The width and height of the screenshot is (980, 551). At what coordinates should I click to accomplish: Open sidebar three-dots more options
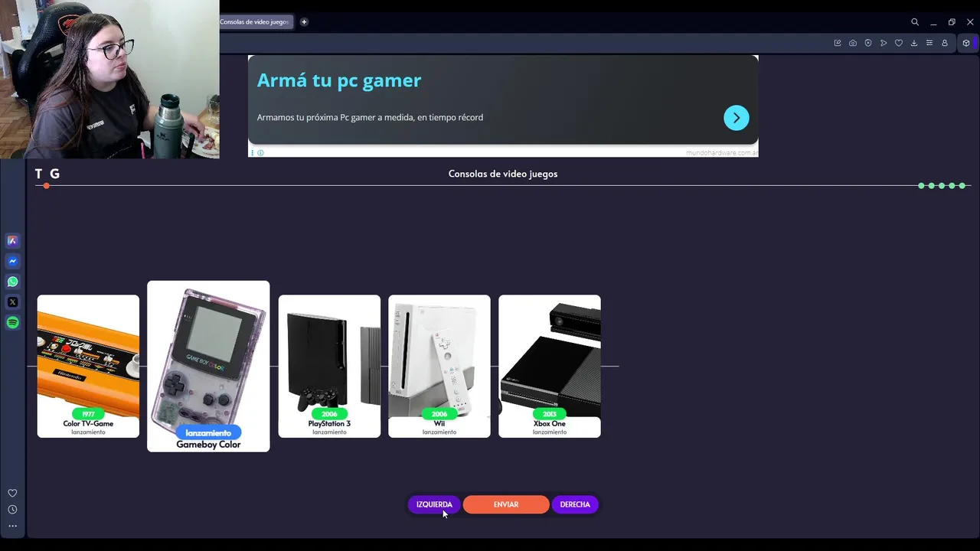12,526
